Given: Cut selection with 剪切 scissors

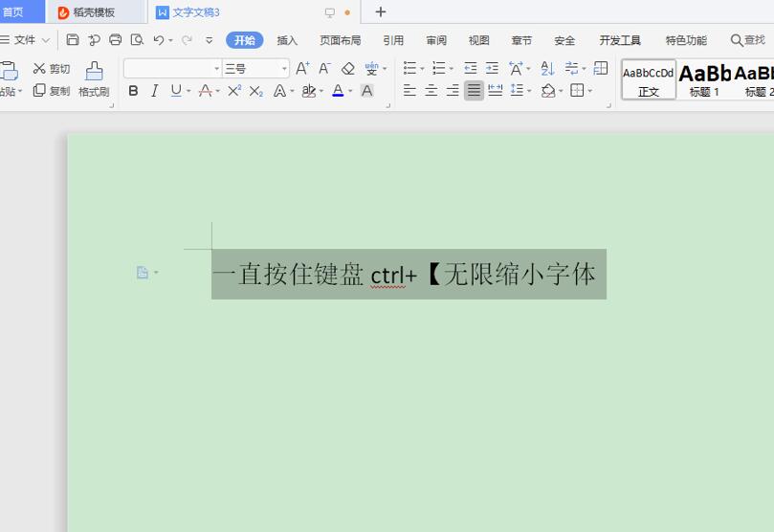Looking at the screenshot, I should pyautogui.click(x=52, y=69).
